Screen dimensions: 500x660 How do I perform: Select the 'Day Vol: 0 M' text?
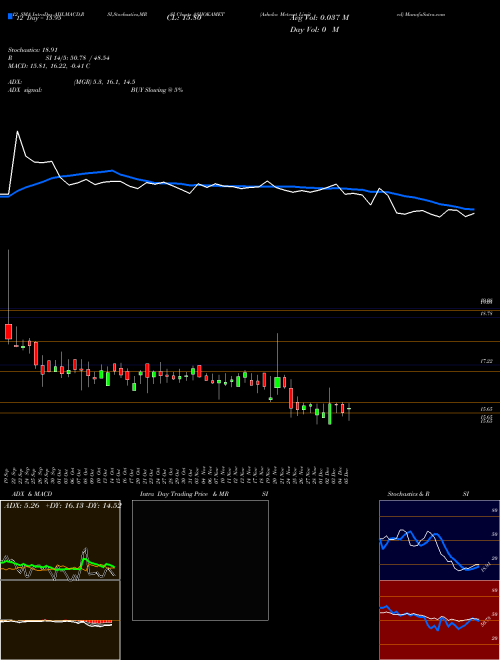(x=314, y=30)
